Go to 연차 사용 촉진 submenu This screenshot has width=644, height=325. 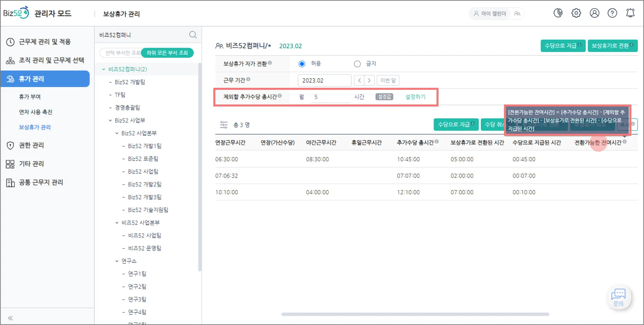click(36, 112)
